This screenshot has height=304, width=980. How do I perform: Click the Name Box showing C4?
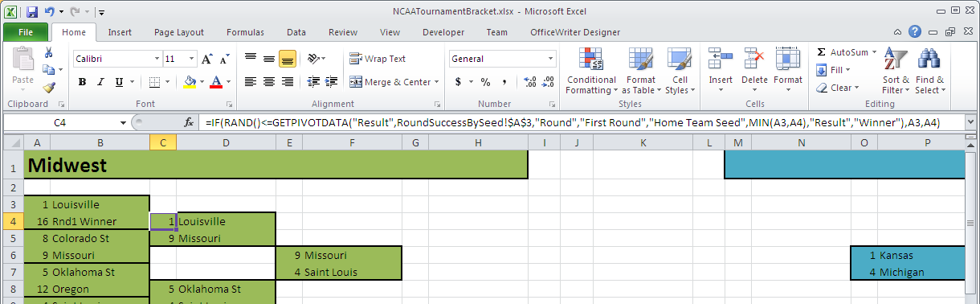[x=60, y=122]
